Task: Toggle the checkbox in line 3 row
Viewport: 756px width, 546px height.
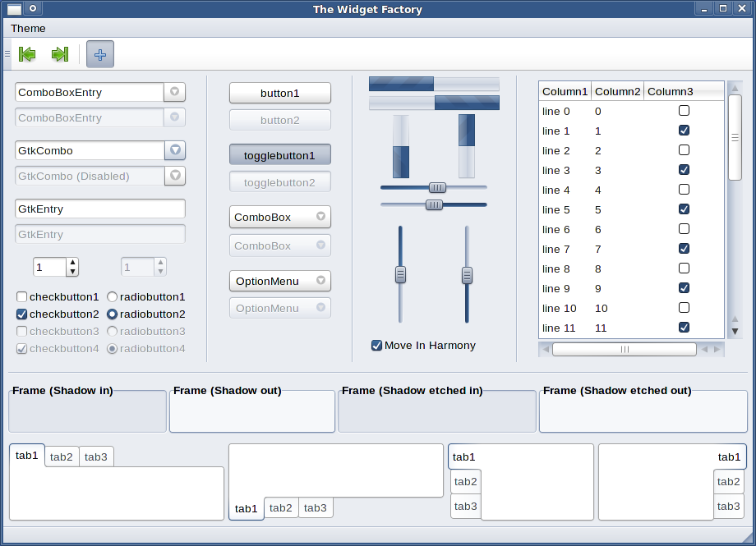Action: click(684, 170)
